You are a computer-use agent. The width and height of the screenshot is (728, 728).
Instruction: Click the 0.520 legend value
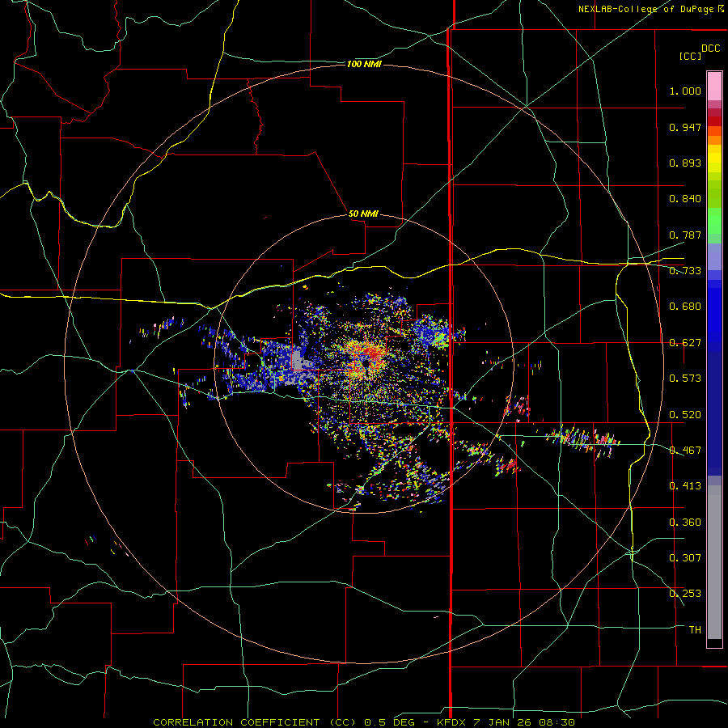[x=685, y=415]
